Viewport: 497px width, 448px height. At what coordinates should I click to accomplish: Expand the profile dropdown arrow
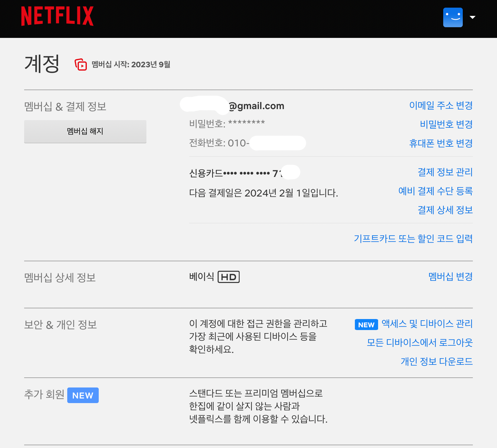tap(472, 17)
